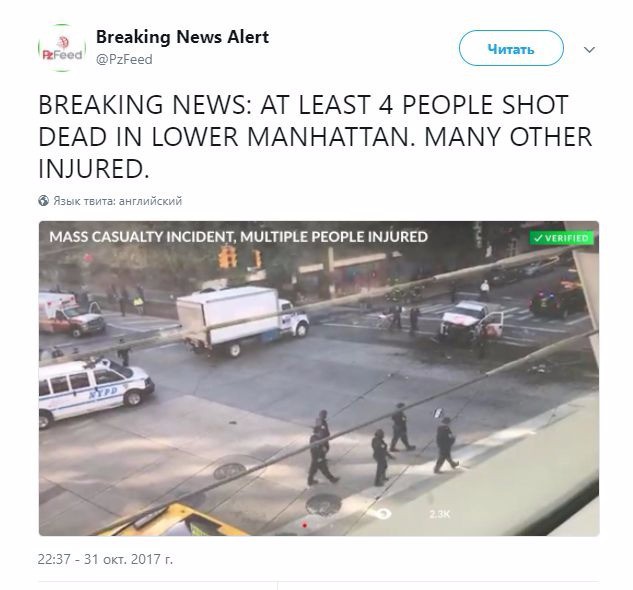
Task: Open the 22:37 - 31 окт. 2017 timestamp
Action: pos(105,559)
